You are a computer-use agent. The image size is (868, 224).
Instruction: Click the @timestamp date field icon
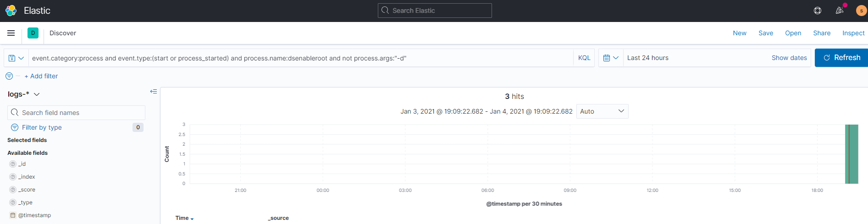[x=13, y=215]
